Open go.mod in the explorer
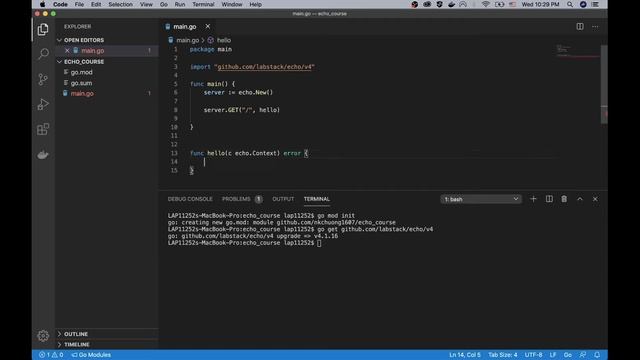This screenshot has height=360, width=640. pyautogui.click(x=81, y=72)
